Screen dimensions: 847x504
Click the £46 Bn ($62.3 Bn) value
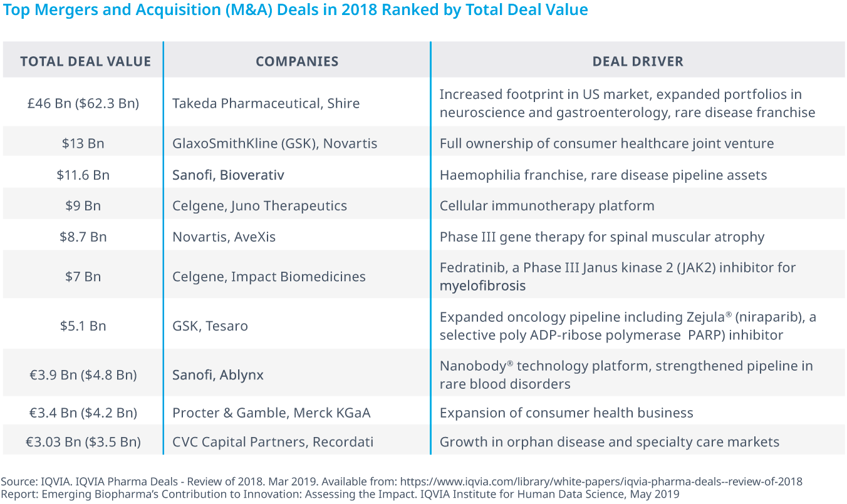tap(83, 103)
